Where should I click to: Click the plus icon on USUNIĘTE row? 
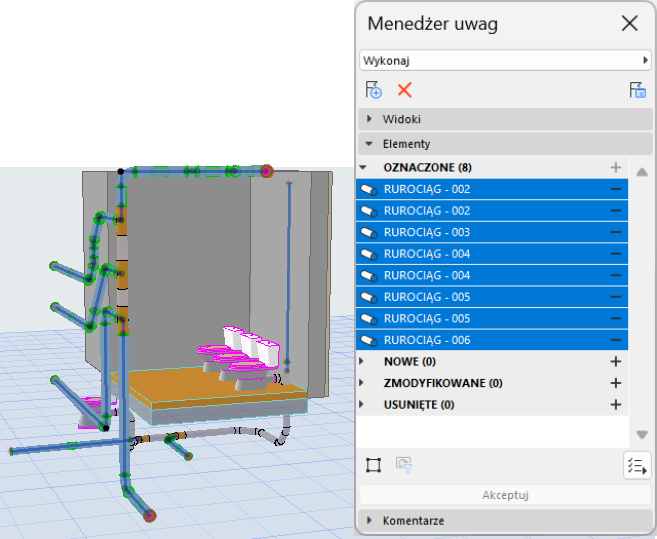(616, 405)
